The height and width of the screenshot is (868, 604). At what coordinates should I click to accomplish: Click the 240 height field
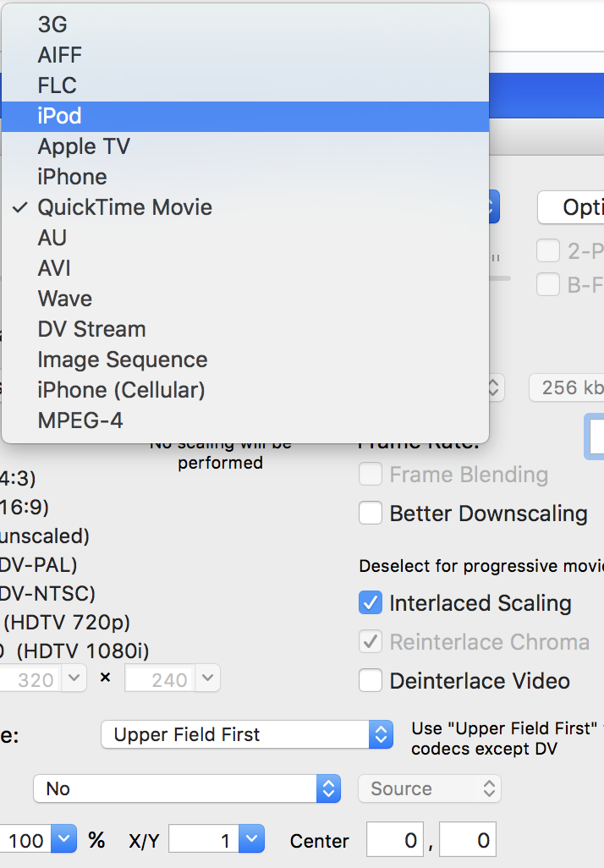161,678
